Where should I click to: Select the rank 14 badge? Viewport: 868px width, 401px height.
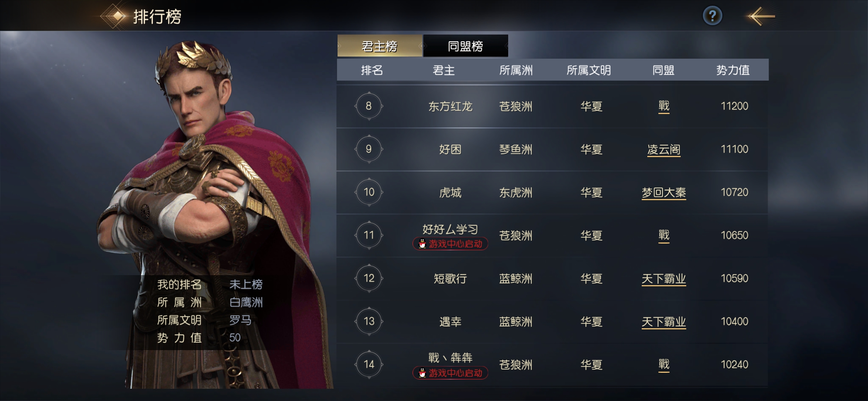coord(369,365)
